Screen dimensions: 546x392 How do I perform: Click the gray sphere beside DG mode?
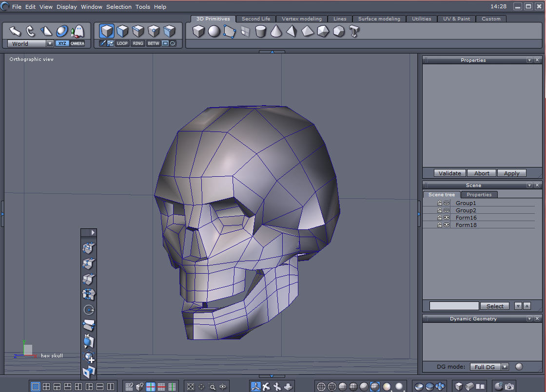click(519, 367)
